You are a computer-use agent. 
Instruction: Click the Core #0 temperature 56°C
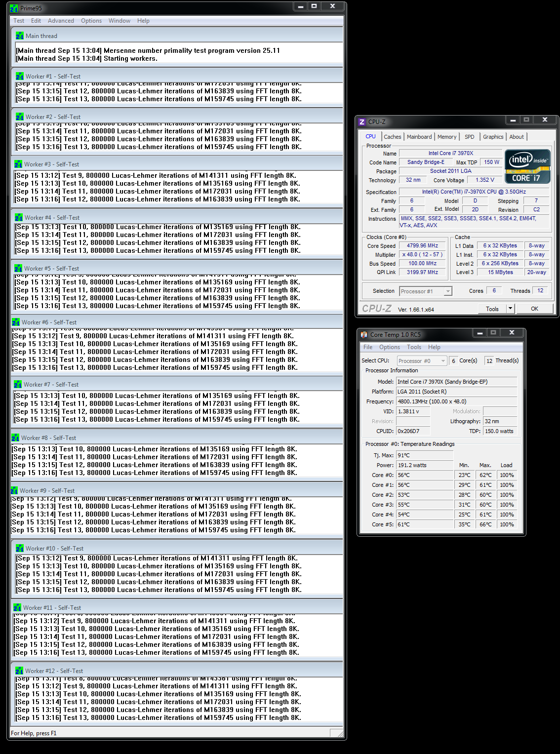(425, 475)
